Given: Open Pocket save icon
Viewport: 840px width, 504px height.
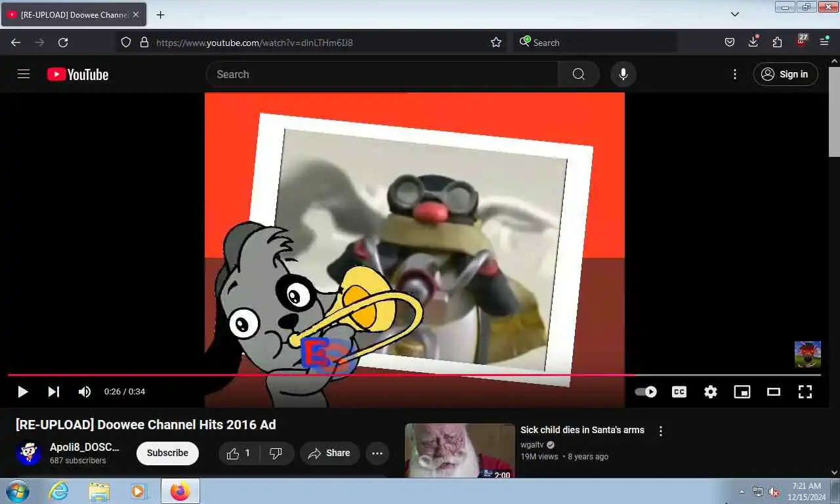Looking at the screenshot, I should point(730,42).
